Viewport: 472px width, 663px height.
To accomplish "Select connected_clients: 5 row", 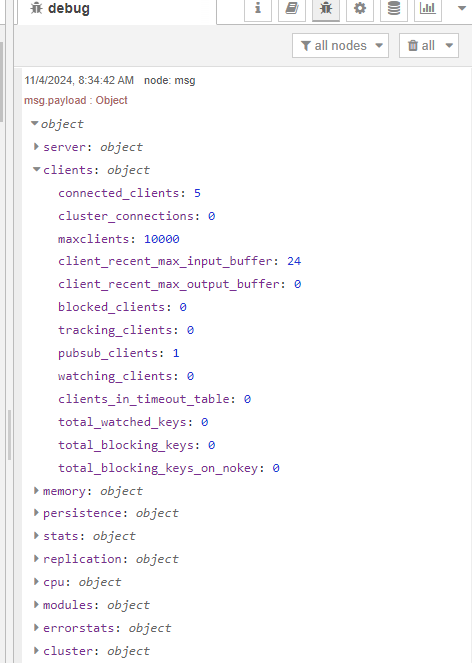I will click(129, 193).
